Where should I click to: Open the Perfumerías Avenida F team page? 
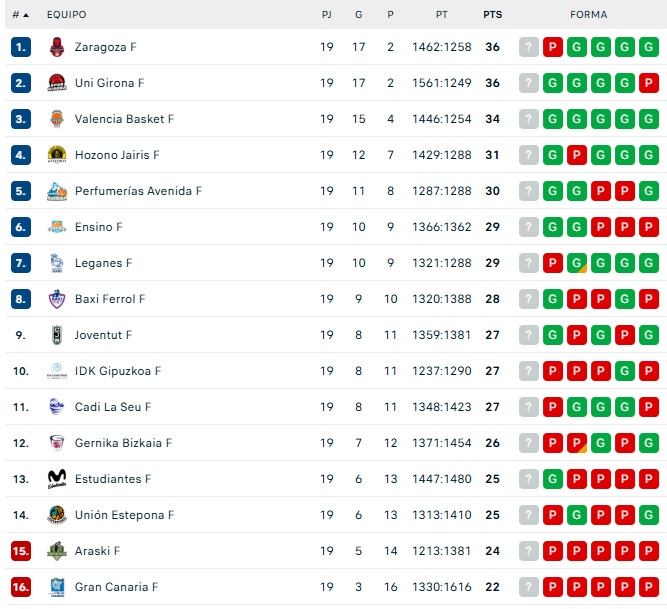coord(138,191)
